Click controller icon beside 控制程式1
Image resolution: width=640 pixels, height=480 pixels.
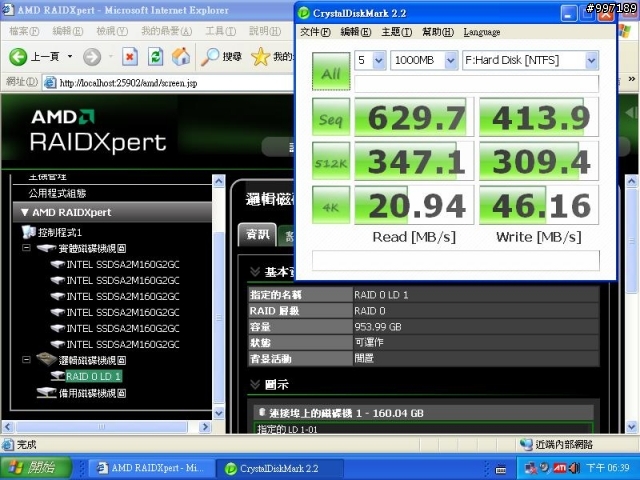[x=29, y=232]
